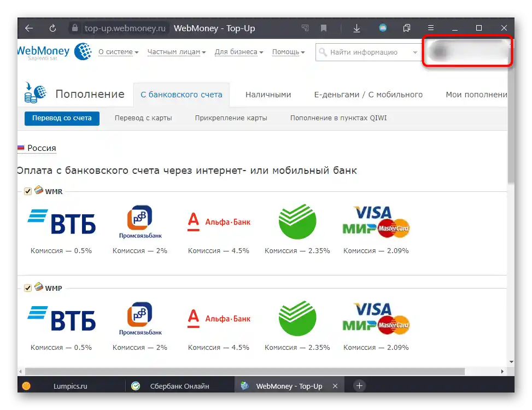Viewport: 532px width, 410px height.
Task: Bookmark this page with the bookmark icon
Action: tap(324, 28)
